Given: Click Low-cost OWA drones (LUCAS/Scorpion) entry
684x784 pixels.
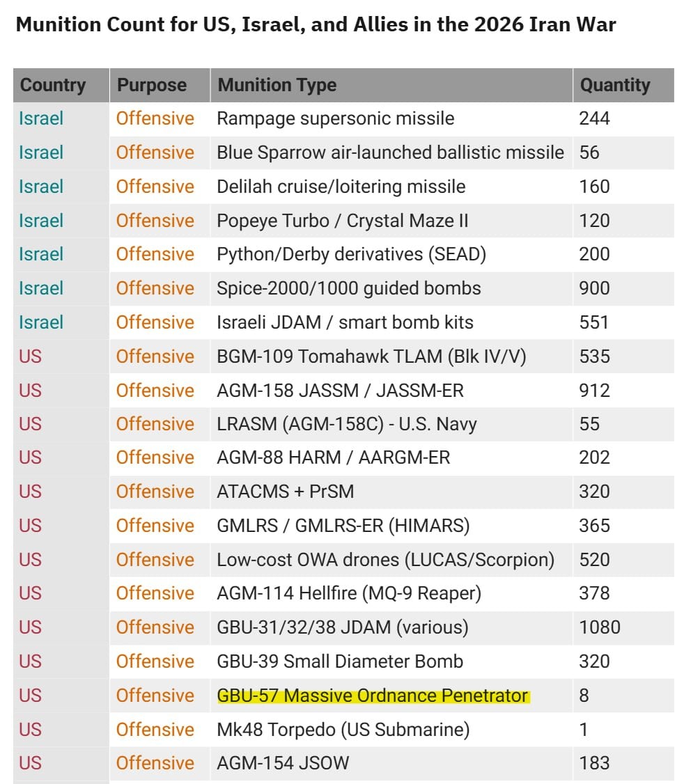Looking at the screenshot, I should [x=385, y=560].
